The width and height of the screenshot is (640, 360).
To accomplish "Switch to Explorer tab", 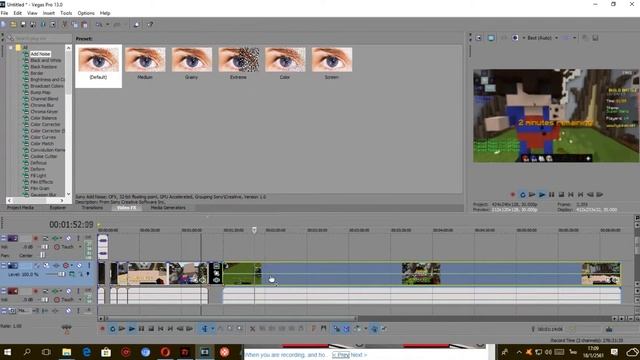I will [x=58, y=208].
